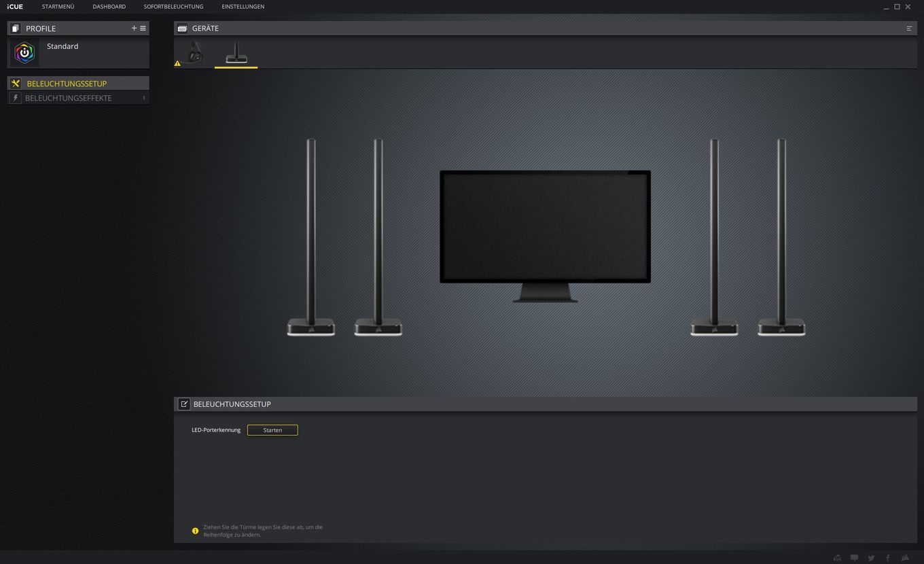Click the Geräte keyboard header icon
The height and width of the screenshot is (564, 924).
click(182, 29)
